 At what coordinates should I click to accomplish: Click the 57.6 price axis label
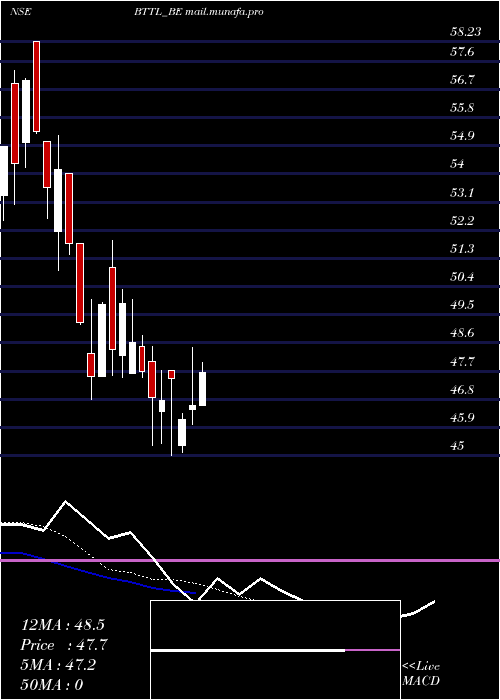pyautogui.click(x=462, y=52)
